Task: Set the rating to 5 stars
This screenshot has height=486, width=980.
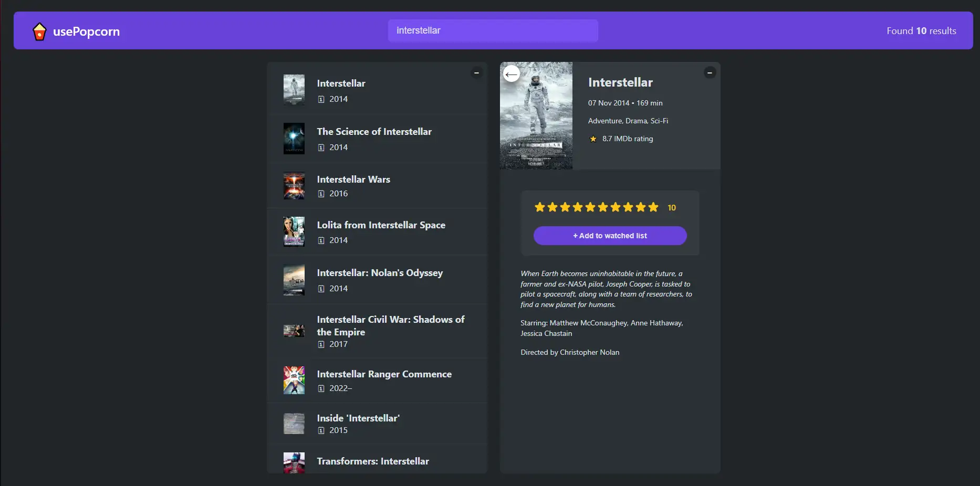Action: click(590, 207)
